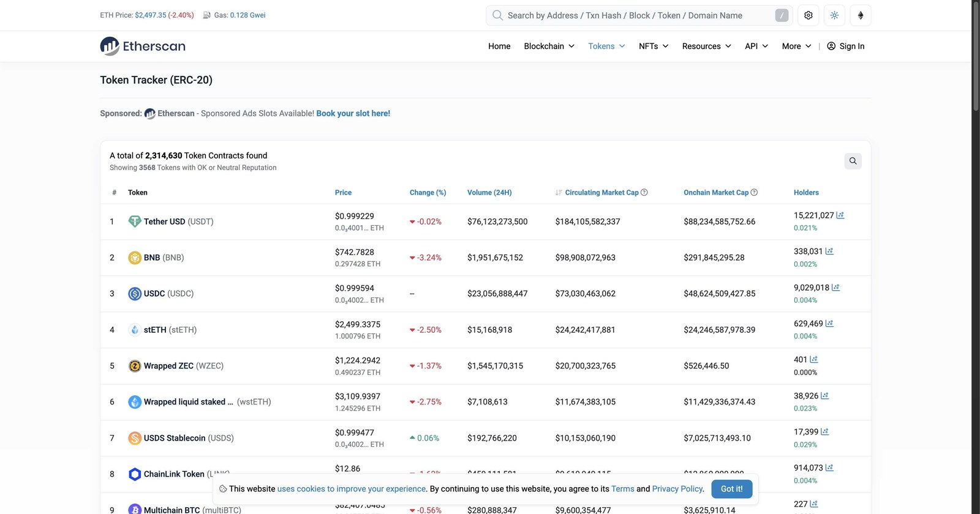Open the Privacy Policy link in cookie banner
980x514 pixels.
tap(677, 489)
